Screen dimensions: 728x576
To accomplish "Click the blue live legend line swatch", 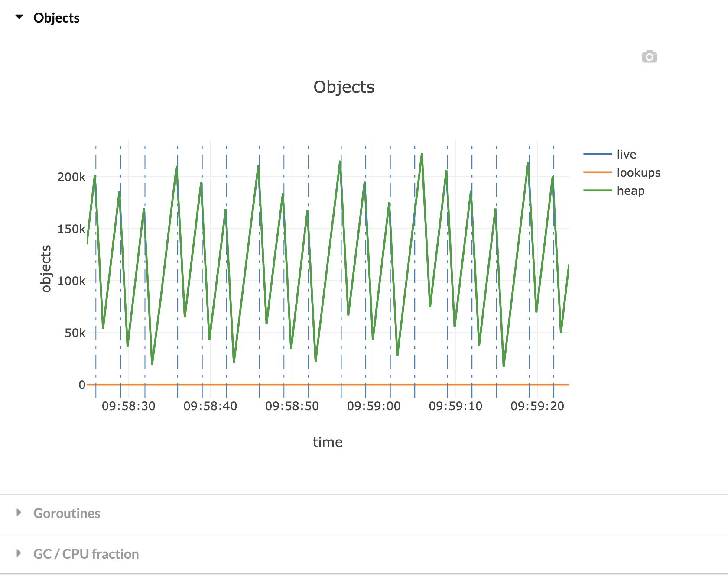I will pos(597,154).
